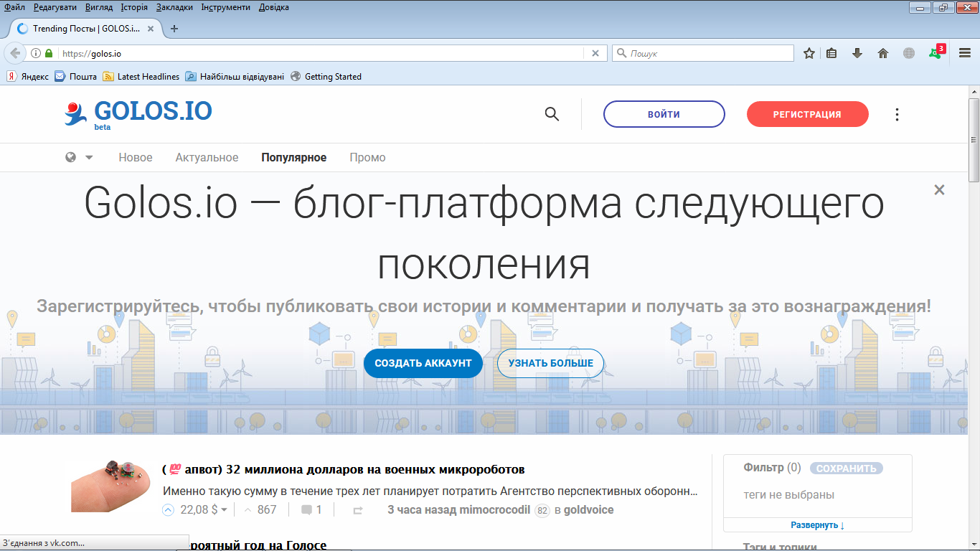Go to Firefox home page icon
The width and height of the screenshot is (980, 551).
883,53
